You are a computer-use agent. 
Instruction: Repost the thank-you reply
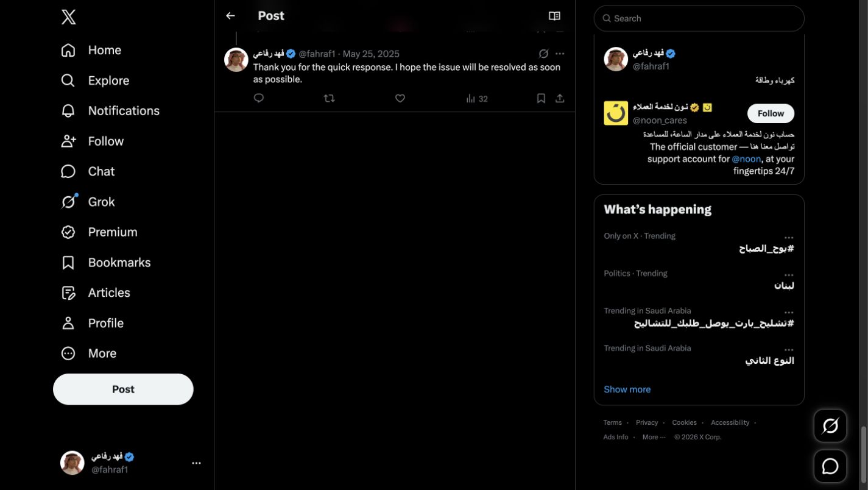330,98
